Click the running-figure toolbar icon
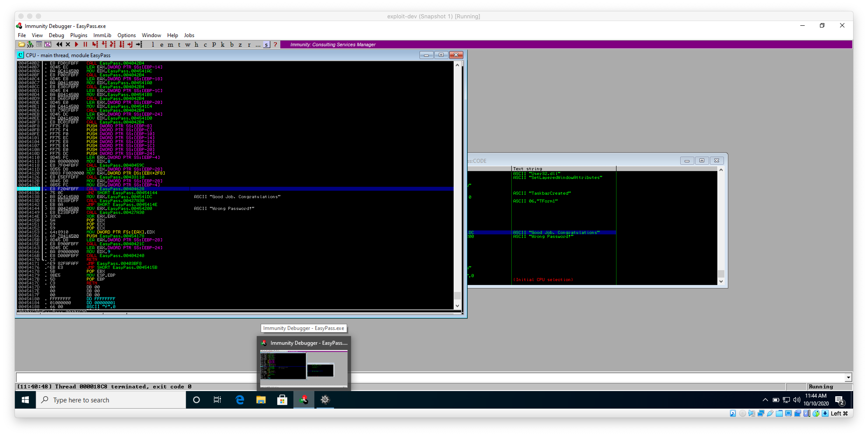868x436 pixels. (30, 45)
